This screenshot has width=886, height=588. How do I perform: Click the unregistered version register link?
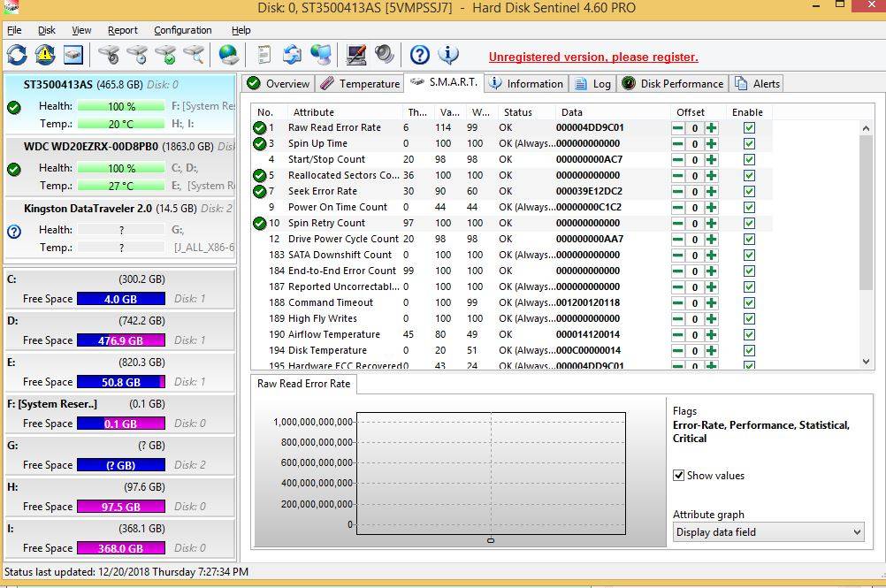(x=593, y=57)
